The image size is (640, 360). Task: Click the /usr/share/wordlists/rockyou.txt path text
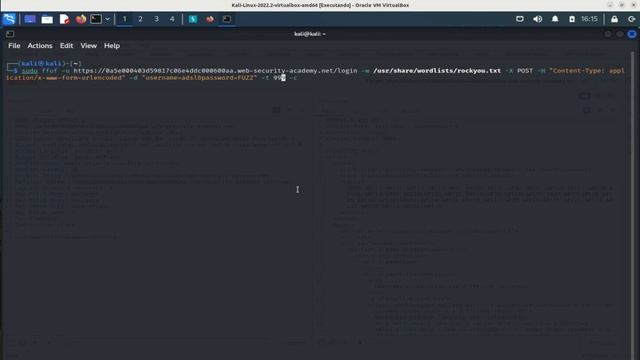pos(437,71)
